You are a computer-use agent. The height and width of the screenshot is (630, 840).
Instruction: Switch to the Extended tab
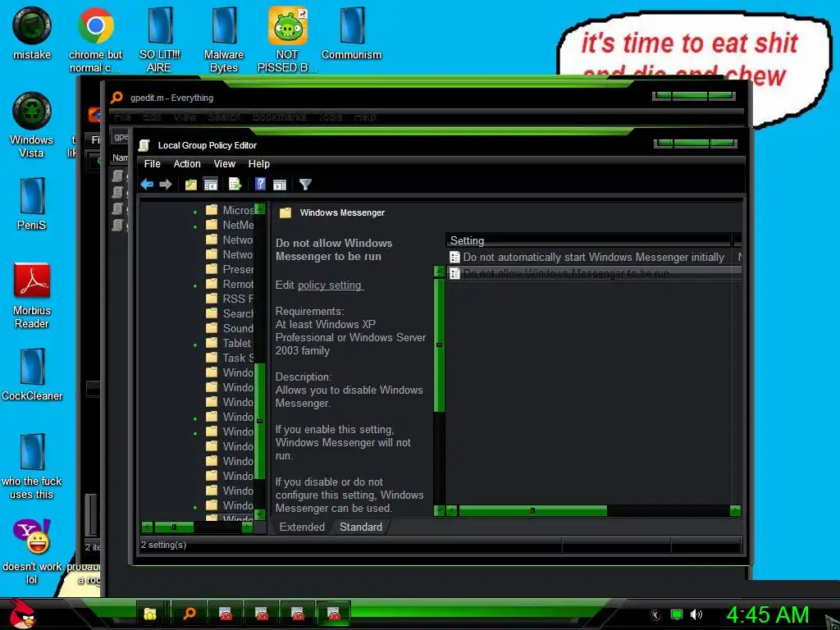pos(302,527)
